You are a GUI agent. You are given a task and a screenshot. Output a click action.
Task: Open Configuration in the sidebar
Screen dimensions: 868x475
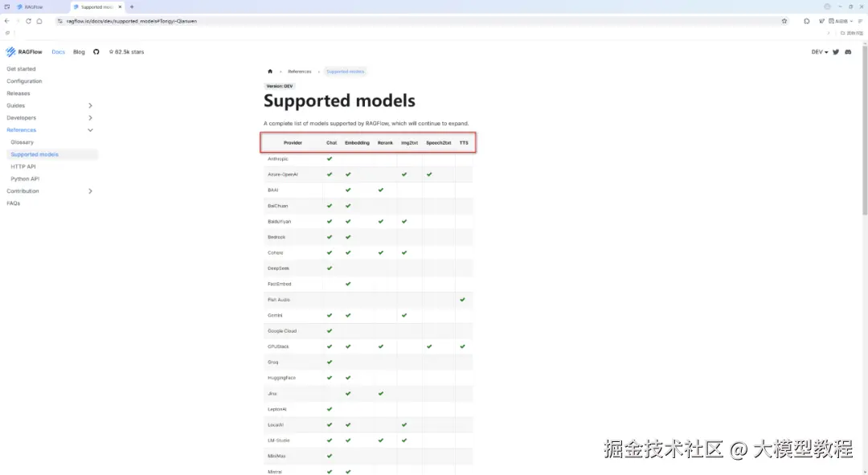[x=24, y=81]
